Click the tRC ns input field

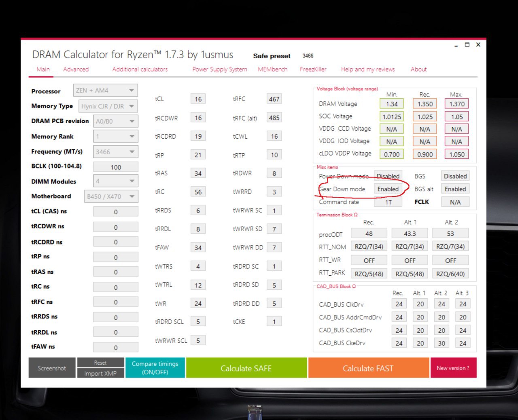click(x=116, y=287)
